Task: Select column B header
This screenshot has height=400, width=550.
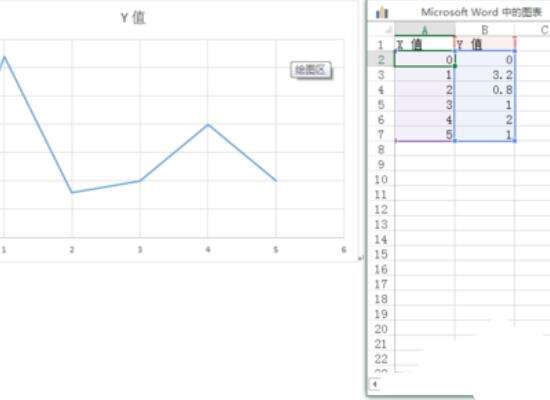Action: (x=485, y=30)
